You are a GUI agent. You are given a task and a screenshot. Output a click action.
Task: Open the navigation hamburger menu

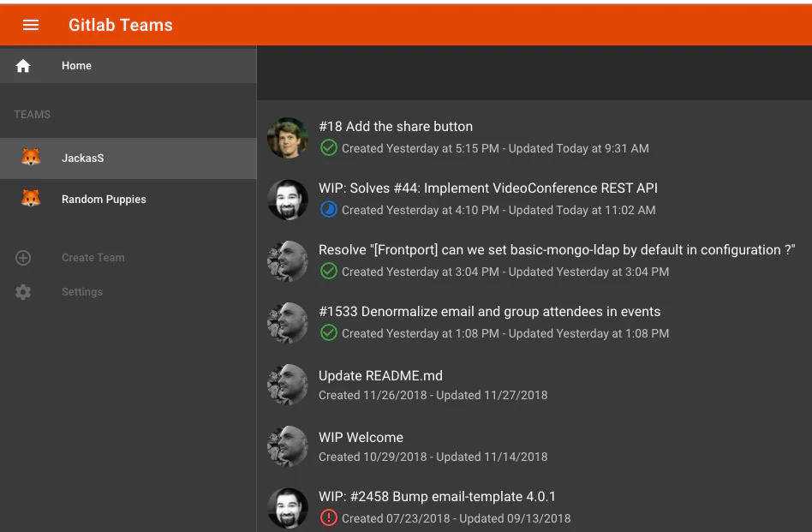click(31, 25)
